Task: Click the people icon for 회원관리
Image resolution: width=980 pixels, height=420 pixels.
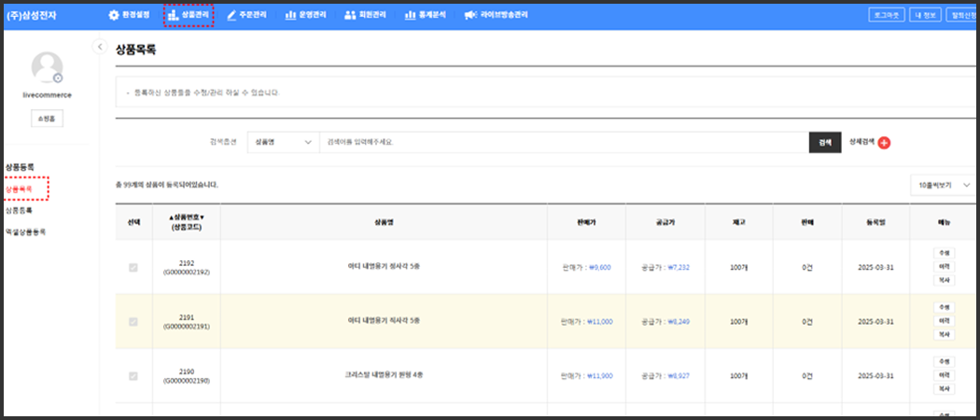Action: point(350,15)
